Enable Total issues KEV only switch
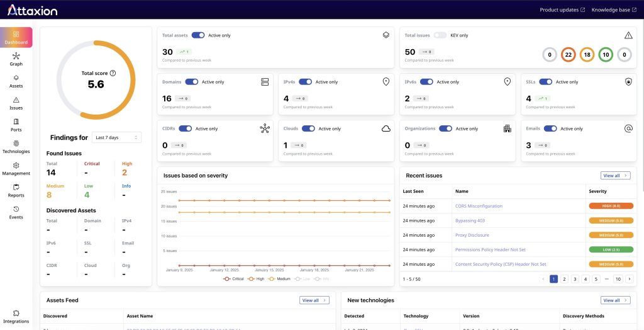The width and height of the screenshot is (644, 330). [x=440, y=35]
